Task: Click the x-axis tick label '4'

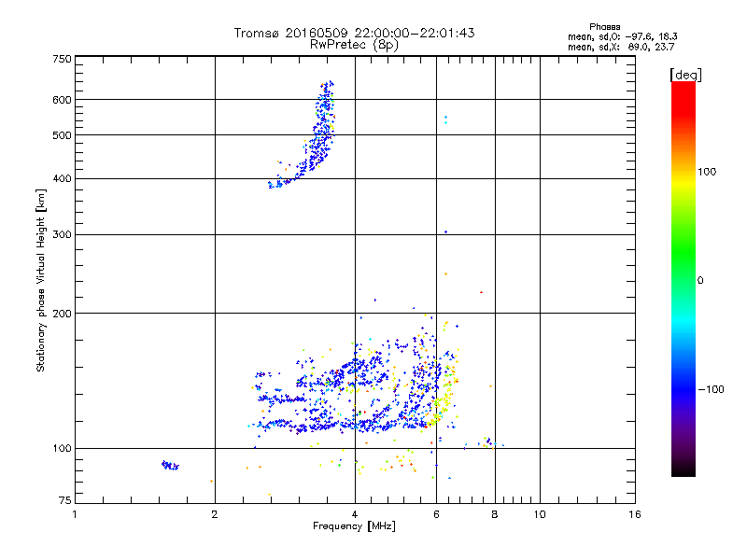Action: (355, 514)
